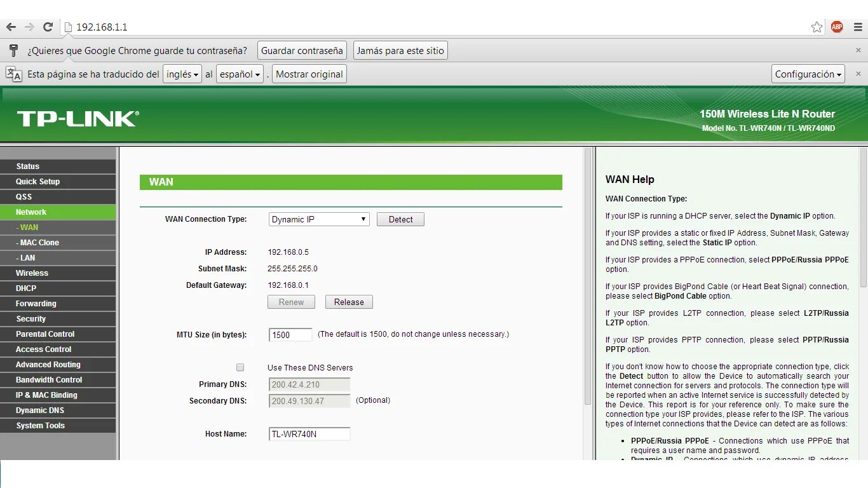The image size is (868, 488).
Task: Bookmark page with the star icon
Action: (x=817, y=27)
